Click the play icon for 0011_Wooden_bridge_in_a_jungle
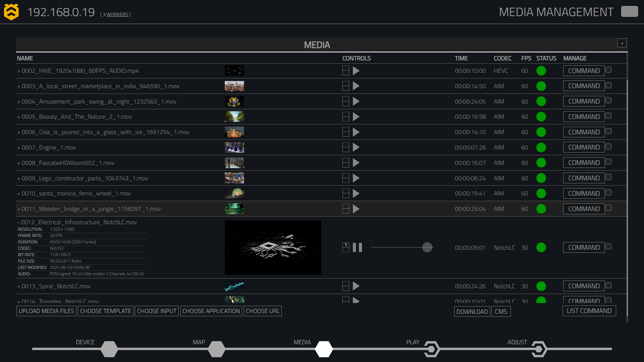 pos(356,208)
